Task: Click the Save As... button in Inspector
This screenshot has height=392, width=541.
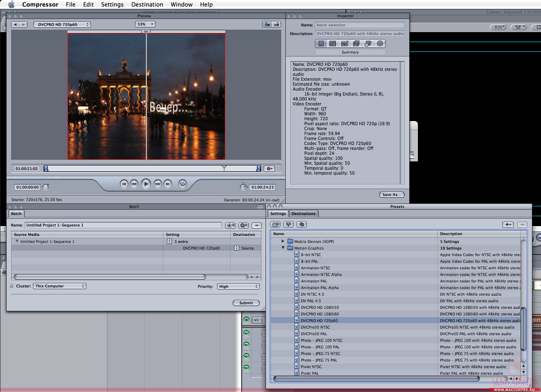Action: point(392,194)
